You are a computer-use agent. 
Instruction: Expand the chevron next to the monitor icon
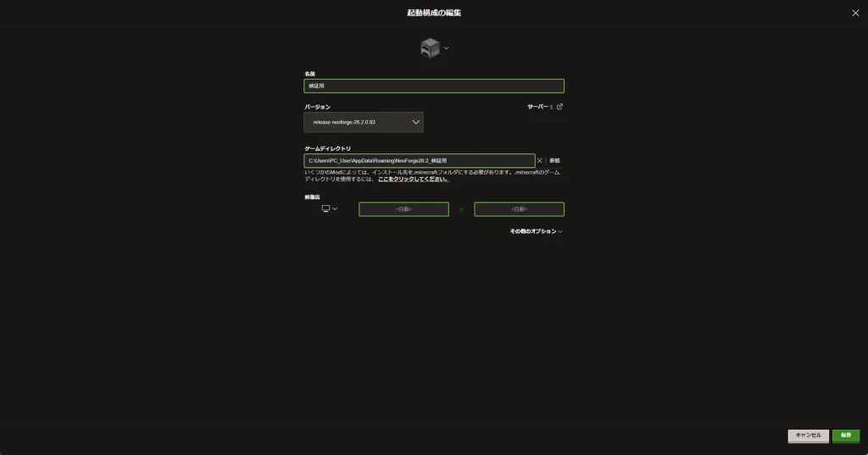coord(335,208)
